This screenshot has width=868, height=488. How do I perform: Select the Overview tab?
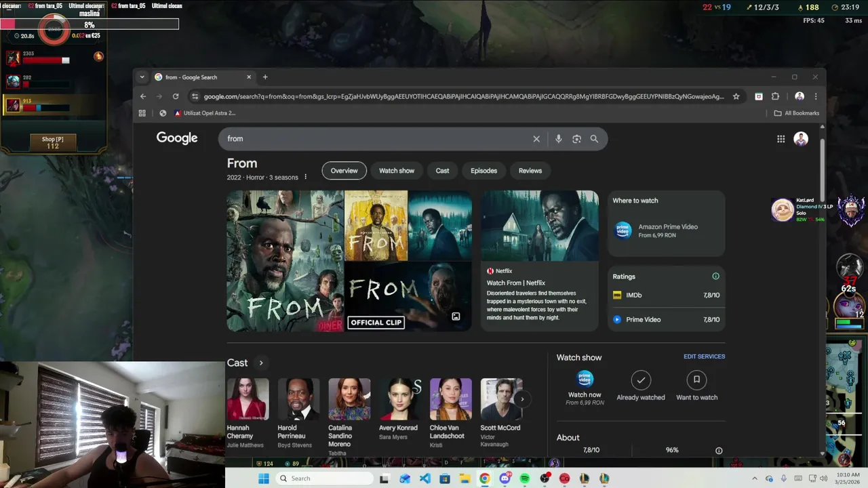tap(344, 171)
